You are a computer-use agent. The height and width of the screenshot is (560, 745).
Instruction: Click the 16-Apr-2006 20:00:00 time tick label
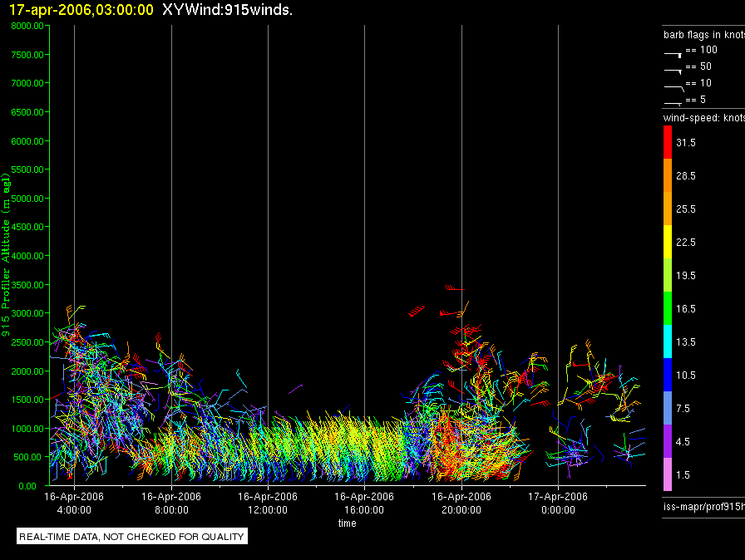pos(461,503)
